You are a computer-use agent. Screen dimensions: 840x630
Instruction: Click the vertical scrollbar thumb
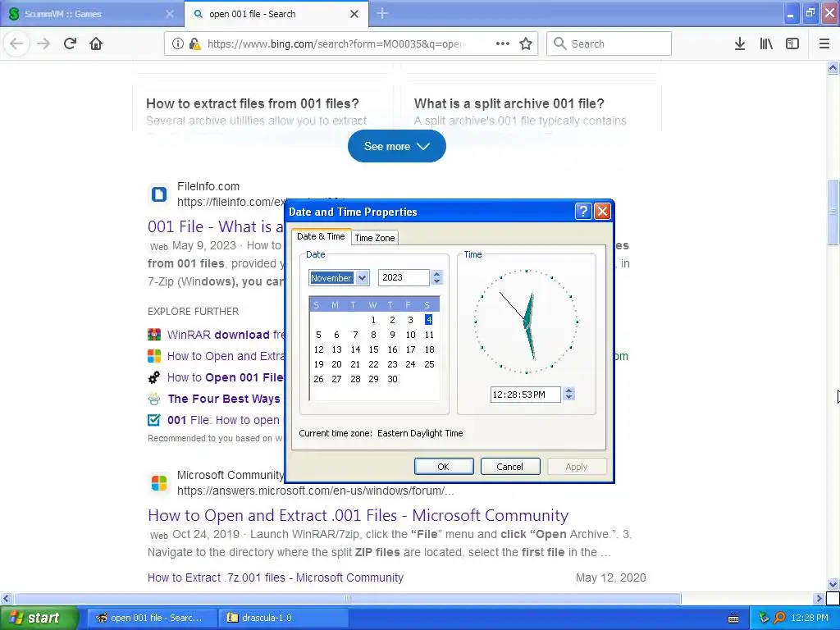(833, 212)
